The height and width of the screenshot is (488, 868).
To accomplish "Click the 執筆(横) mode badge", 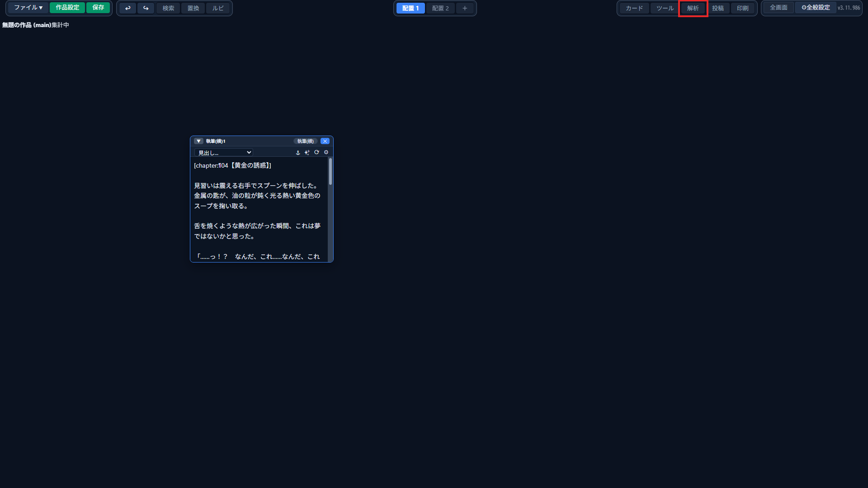I will (x=306, y=141).
